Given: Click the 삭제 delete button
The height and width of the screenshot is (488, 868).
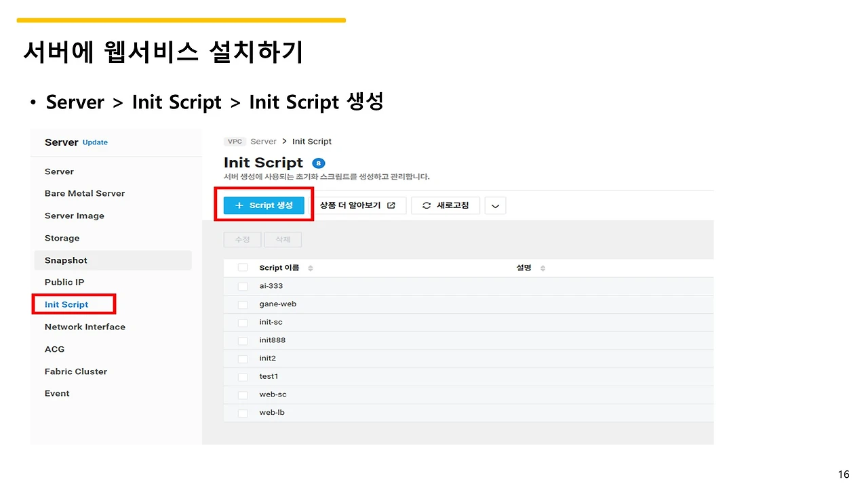Looking at the screenshot, I should coord(283,240).
